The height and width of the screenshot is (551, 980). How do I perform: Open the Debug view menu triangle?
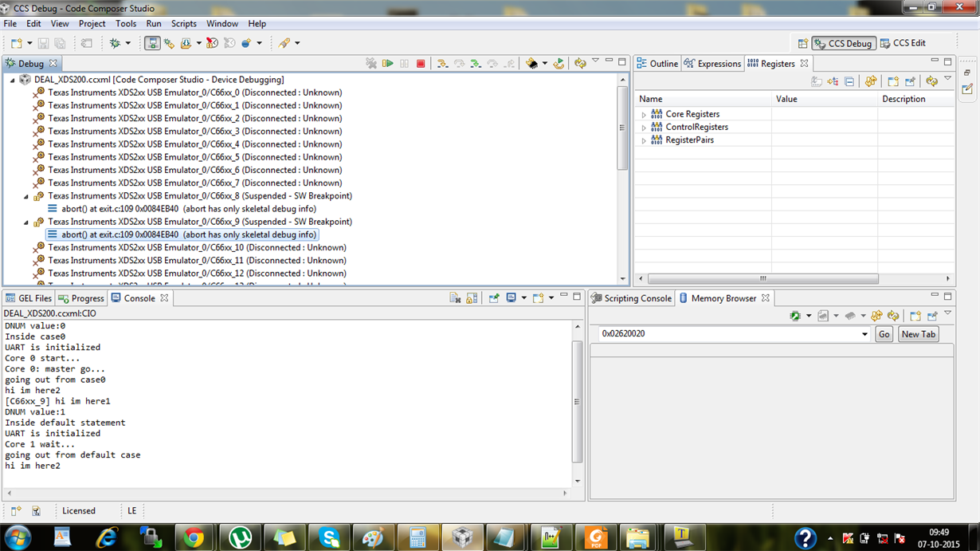[x=595, y=61]
